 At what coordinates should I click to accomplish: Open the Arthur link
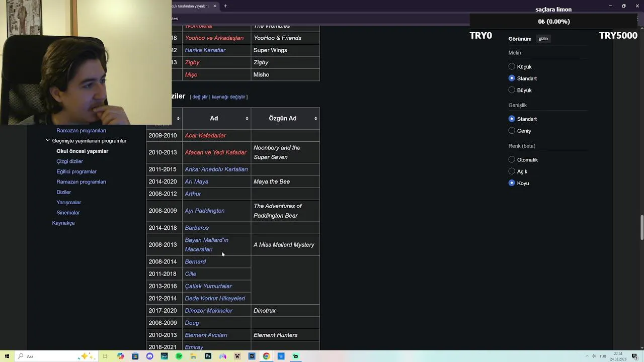(193, 194)
